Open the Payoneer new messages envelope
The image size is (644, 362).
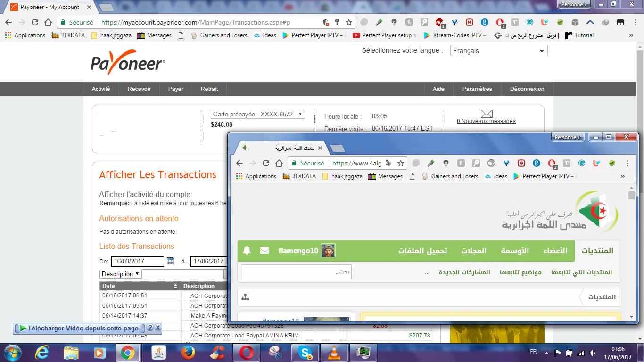487,114
